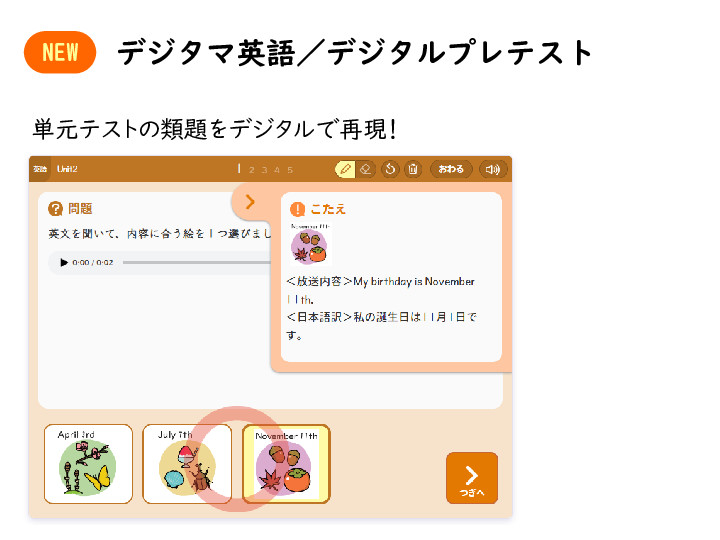Click the おわる finish button
720x540 pixels.
450,169
